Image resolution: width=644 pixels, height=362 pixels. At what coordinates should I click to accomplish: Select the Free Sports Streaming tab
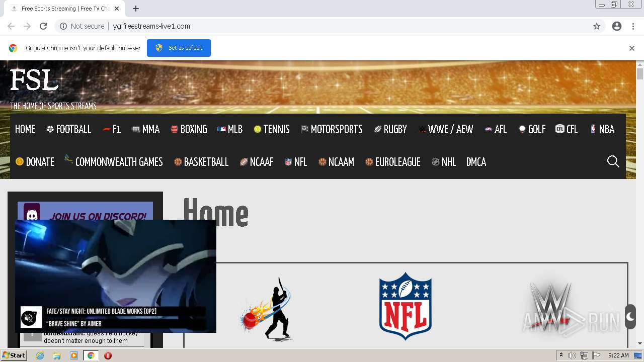pyautogui.click(x=64, y=9)
